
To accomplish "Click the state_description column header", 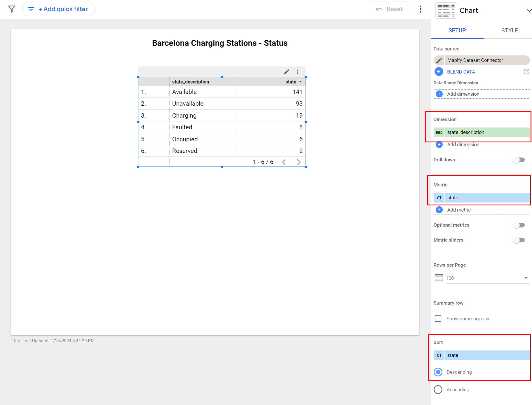I will click(191, 82).
